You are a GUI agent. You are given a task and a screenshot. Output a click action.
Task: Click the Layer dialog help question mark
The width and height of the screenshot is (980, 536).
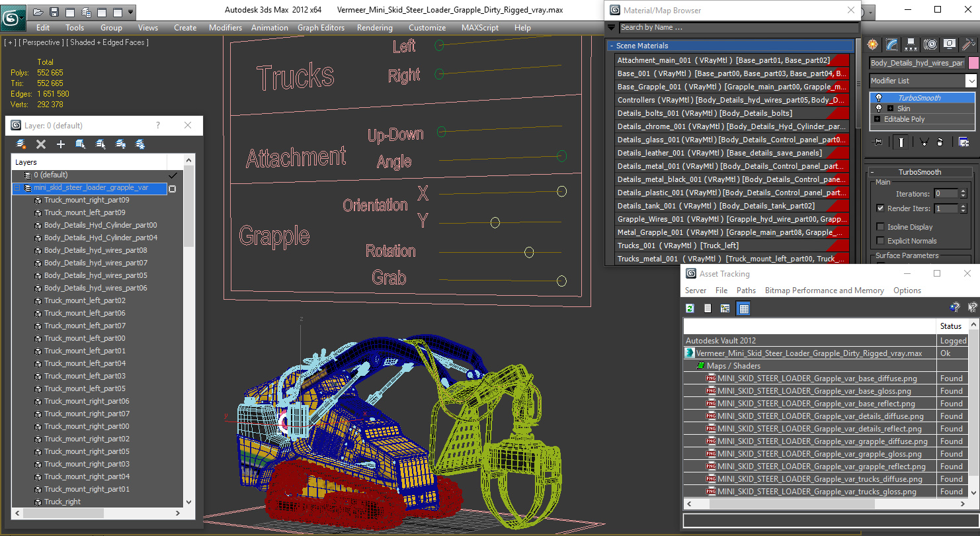[157, 126]
